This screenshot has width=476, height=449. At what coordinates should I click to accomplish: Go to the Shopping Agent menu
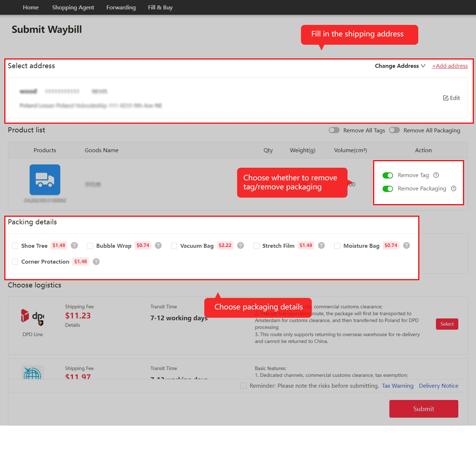pos(73,7)
